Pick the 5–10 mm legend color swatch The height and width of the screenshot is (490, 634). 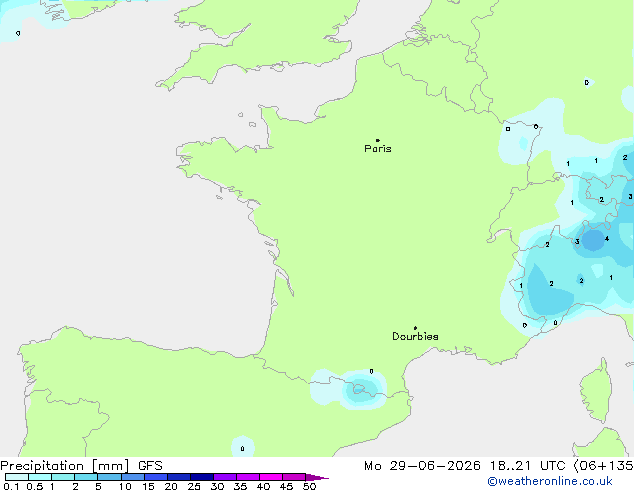pos(109,477)
